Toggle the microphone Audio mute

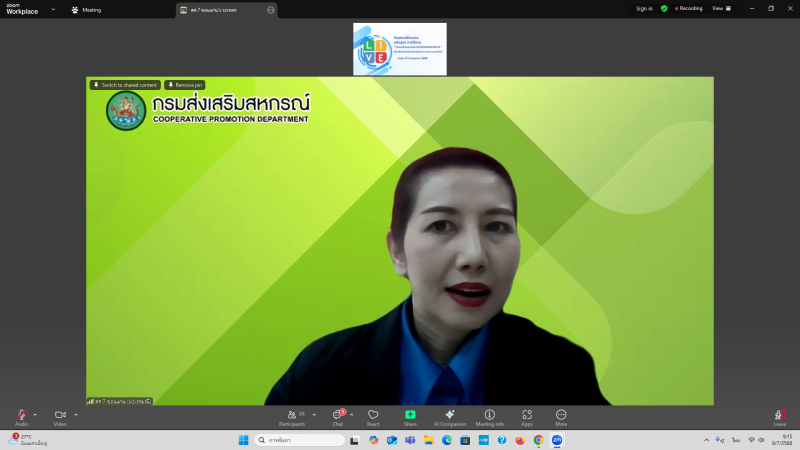point(21,415)
